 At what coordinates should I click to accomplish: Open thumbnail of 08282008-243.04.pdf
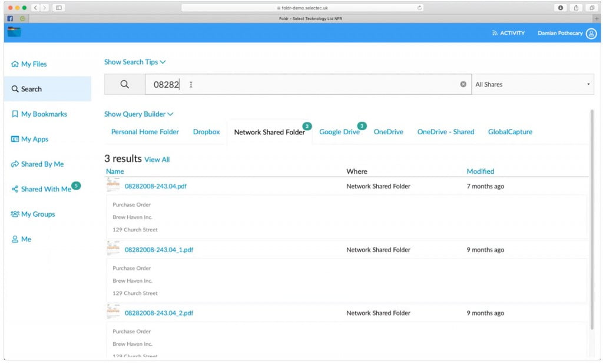click(x=113, y=184)
